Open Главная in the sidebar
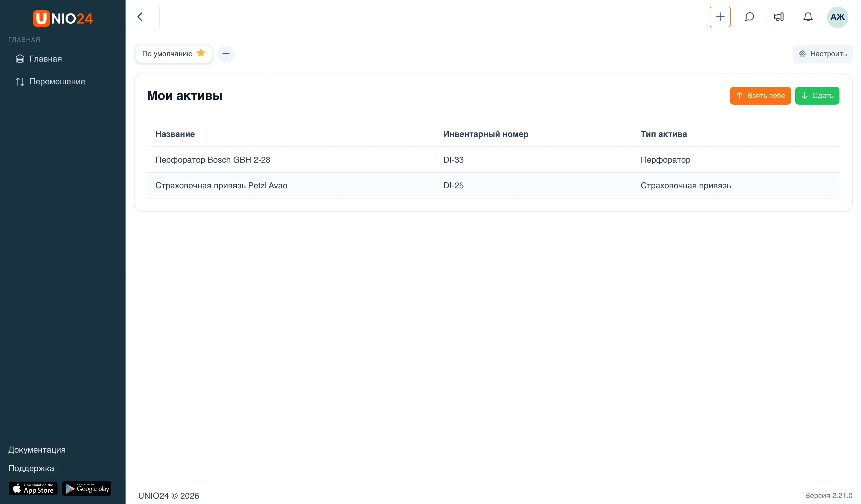 [39, 59]
